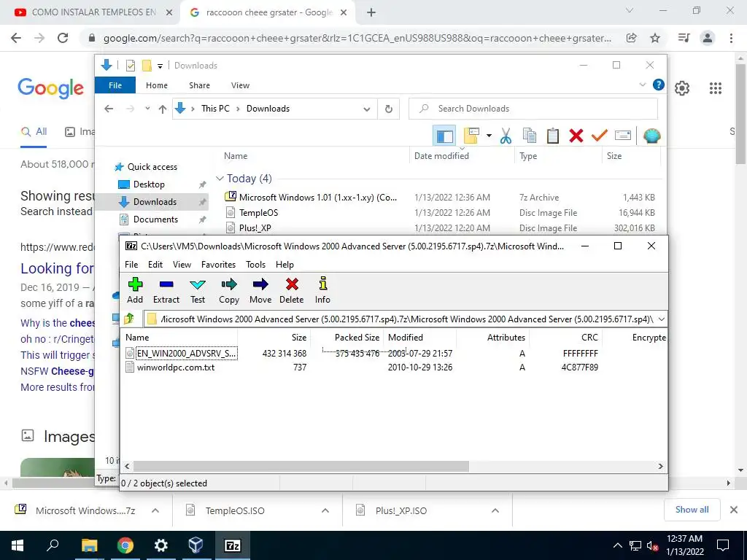Click the Search Downloads field
The image size is (747, 560).
coord(533,109)
